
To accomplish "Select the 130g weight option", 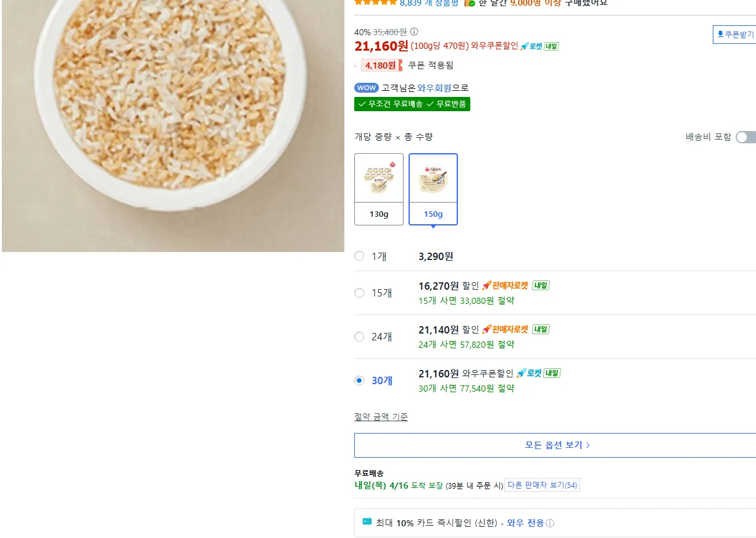I will pos(379,189).
